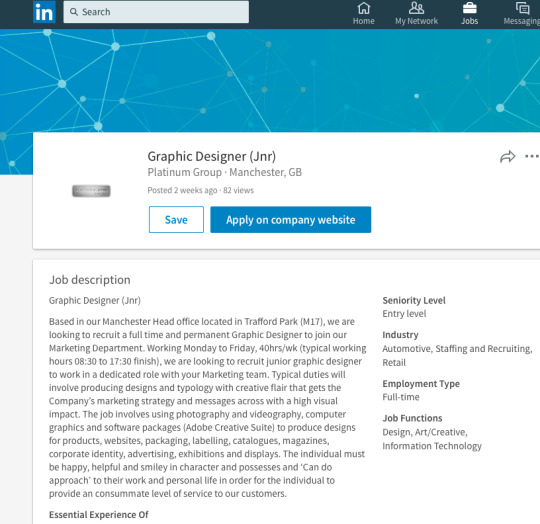Click the share arrow icon
The height and width of the screenshot is (524, 540).
(x=507, y=157)
